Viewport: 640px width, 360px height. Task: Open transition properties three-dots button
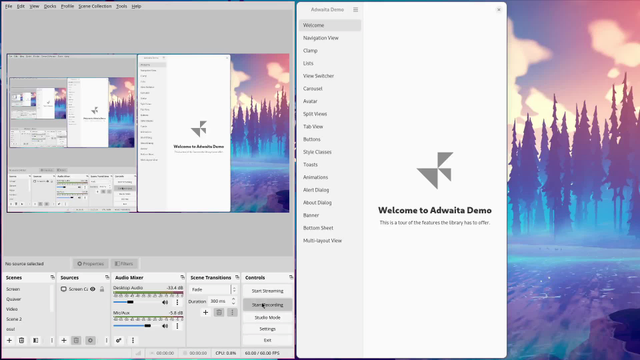point(232,313)
